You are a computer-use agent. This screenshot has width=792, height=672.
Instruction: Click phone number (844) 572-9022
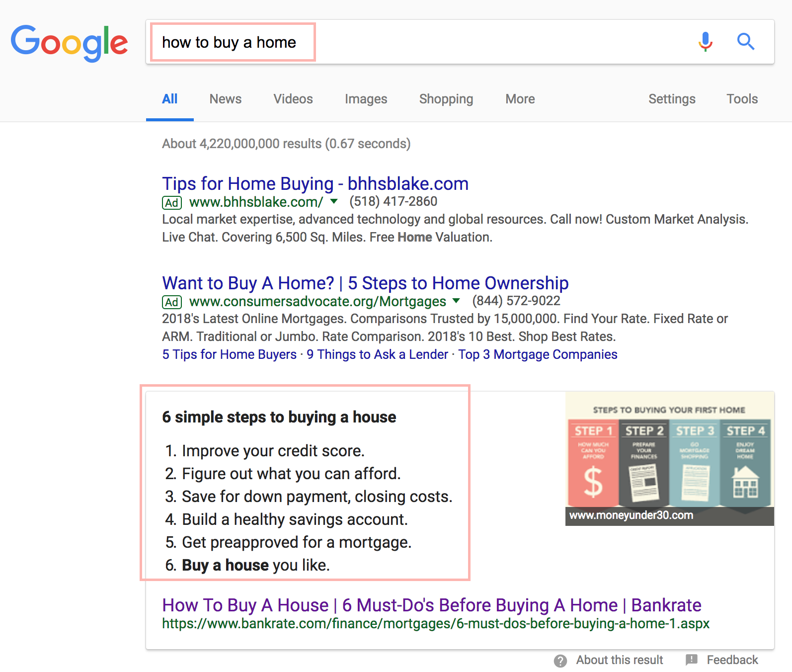516,301
